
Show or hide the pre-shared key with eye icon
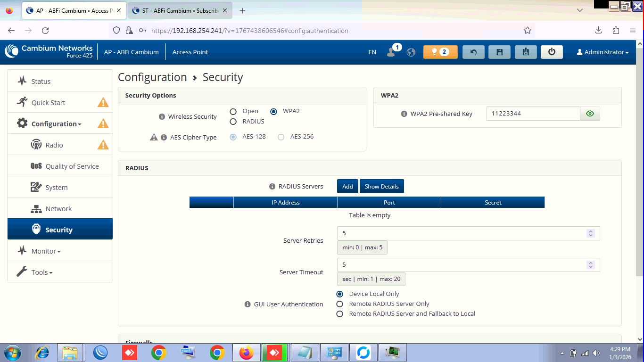click(x=590, y=114)
